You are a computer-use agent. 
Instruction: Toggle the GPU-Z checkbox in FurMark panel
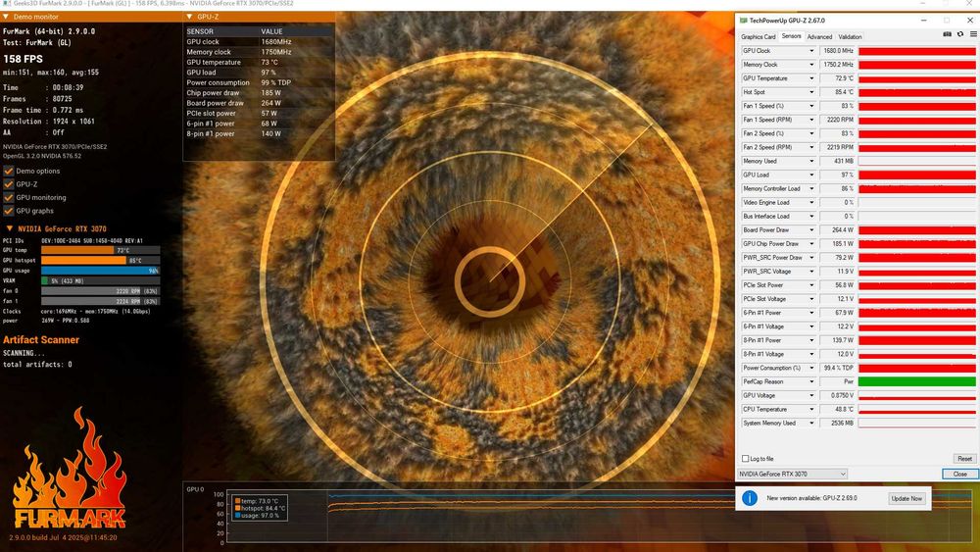coord(9,184)
